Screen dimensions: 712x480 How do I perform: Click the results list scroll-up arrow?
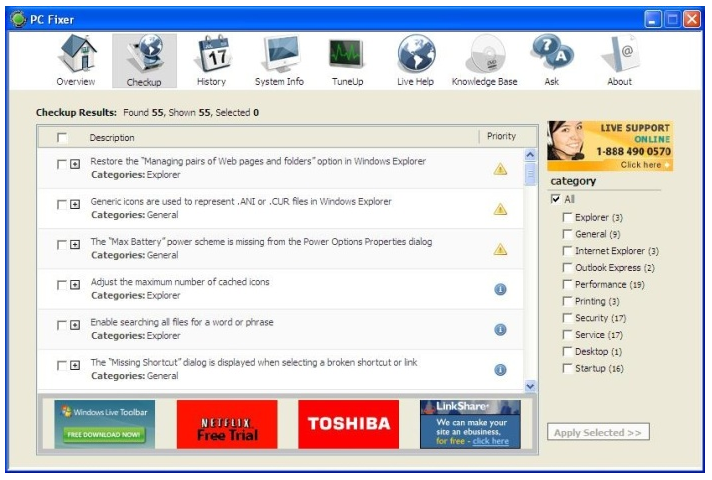[x=530, y=155]
